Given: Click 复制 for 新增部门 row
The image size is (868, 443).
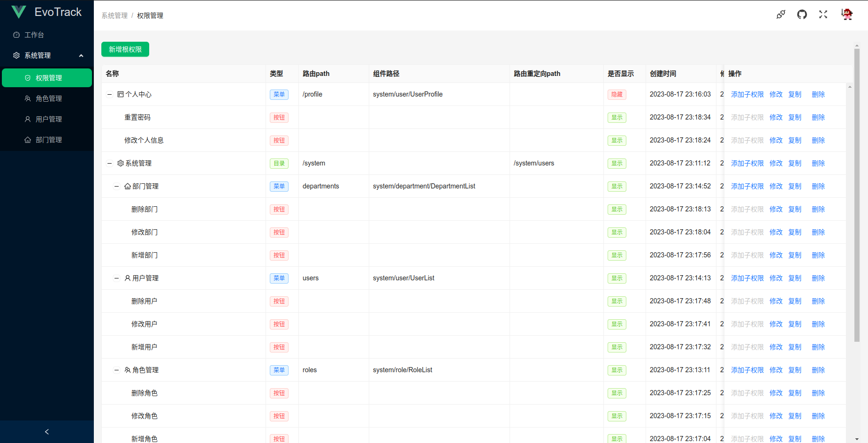Looking at the screenshot, I should (794, 255).
